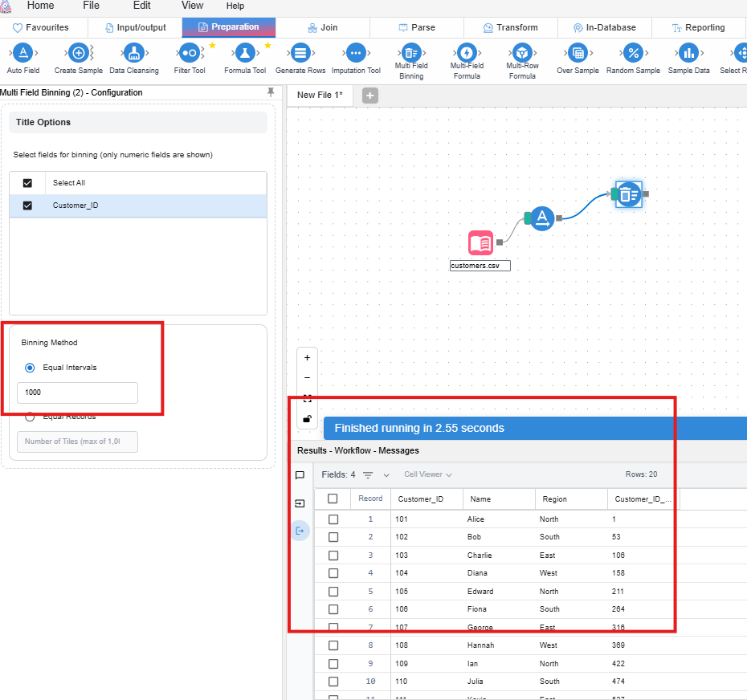The height and width of the screenshot is (700, 747).
Task: Expand the Fields: 4 chevron dropdown
Action: (386, 475)
